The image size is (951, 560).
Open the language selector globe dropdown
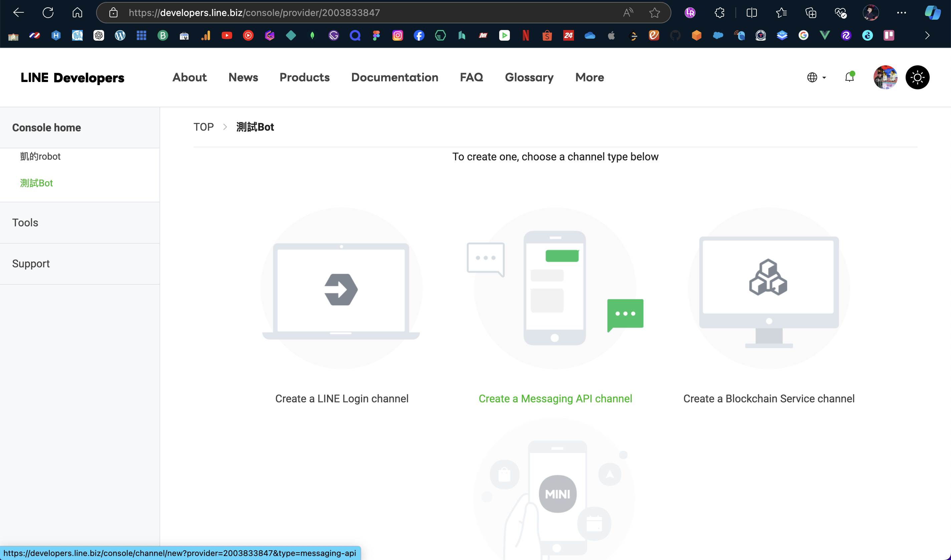pyautogui.click(x=816, y=77)
